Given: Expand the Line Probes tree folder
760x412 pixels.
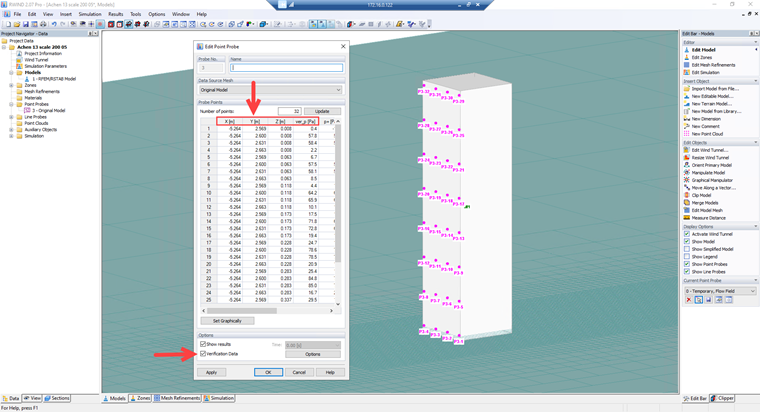Looking at the screenshot, I should [x=11, y=117].
